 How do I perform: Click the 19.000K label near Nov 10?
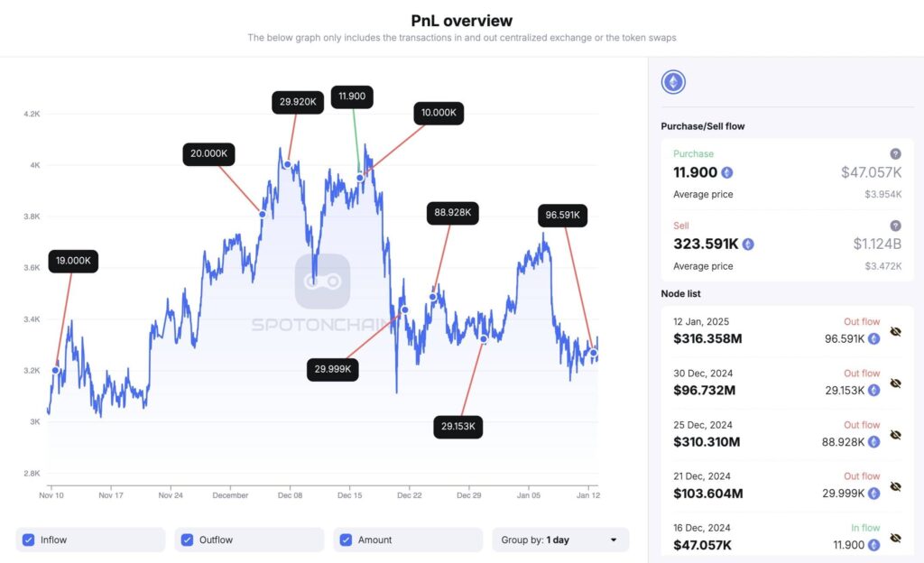(x=73, y=261)
